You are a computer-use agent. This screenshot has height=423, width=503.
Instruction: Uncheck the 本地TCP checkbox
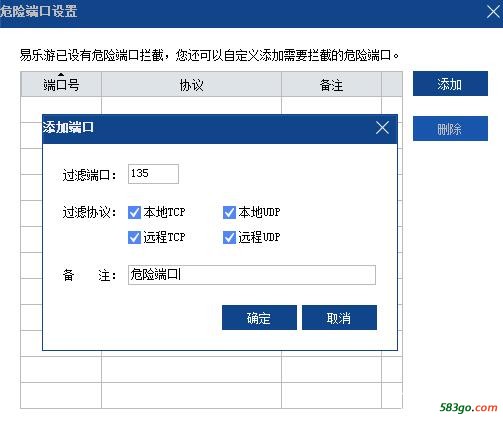pyautogui.click(x=134, y=213)
